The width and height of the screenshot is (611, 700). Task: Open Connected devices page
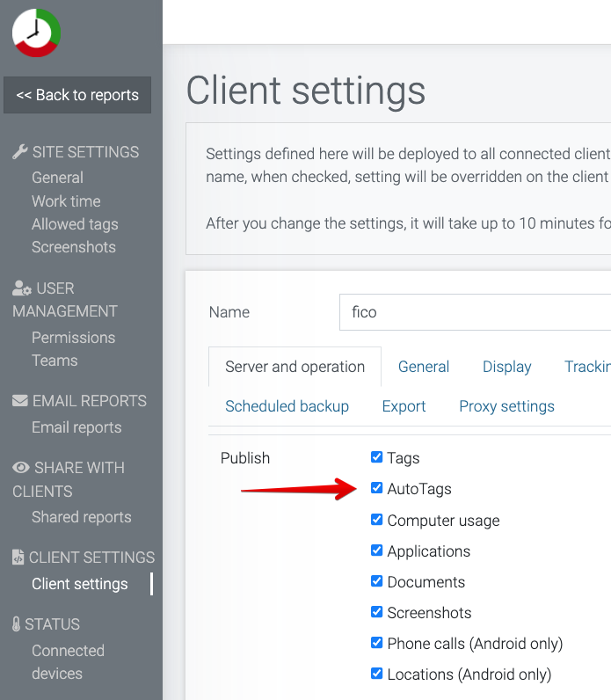click(x=69, y=662)
